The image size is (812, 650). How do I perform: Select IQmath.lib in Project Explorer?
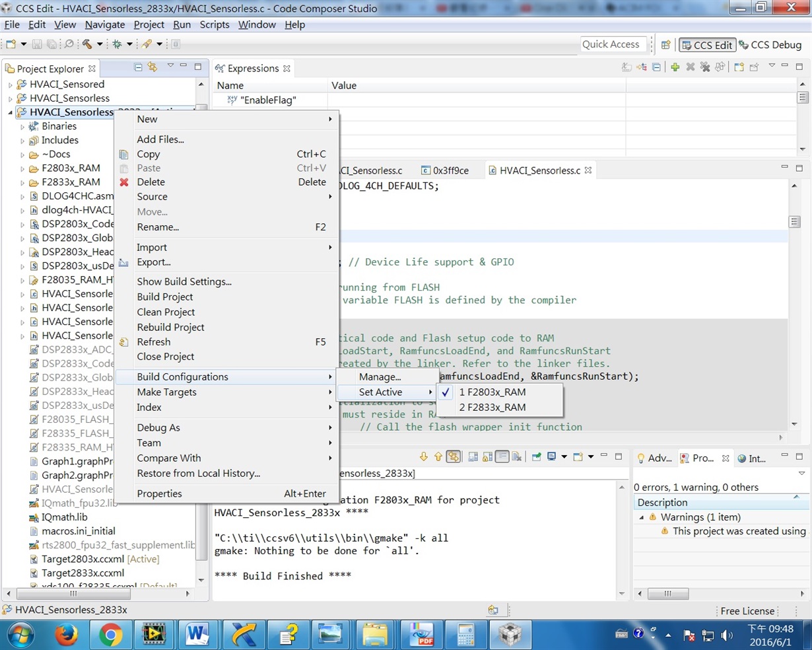(64, 517)
